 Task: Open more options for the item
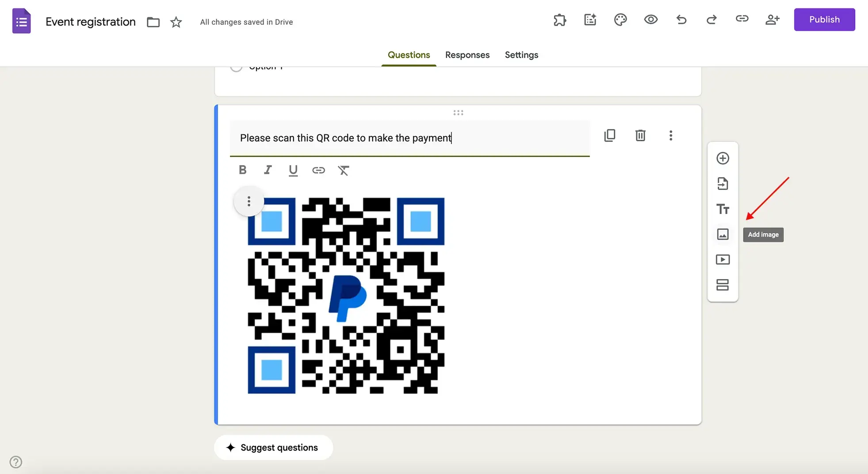click(670, 135)
